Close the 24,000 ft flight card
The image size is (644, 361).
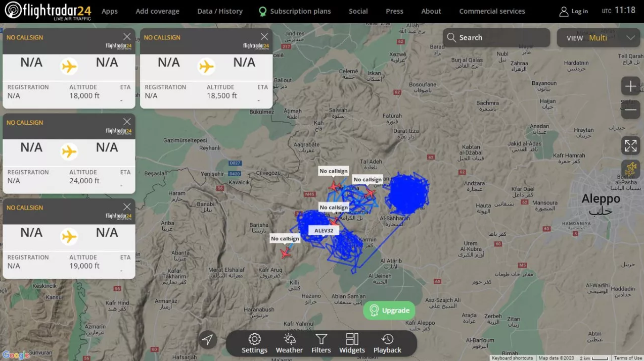(127, 122)
